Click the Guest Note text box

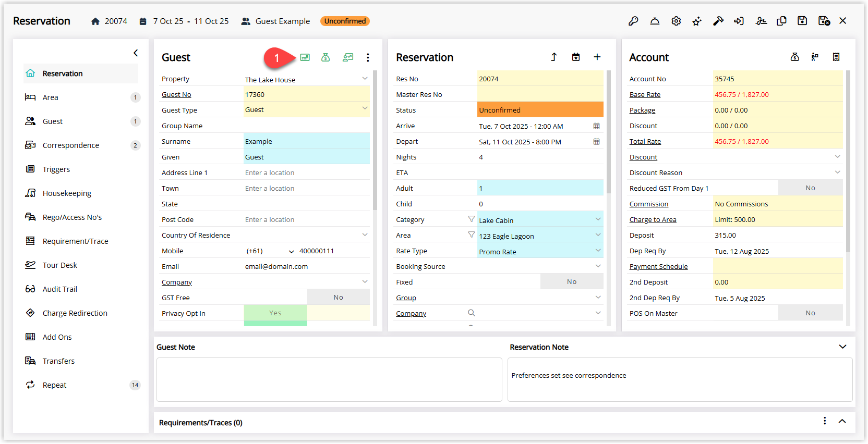click(329, 379)
